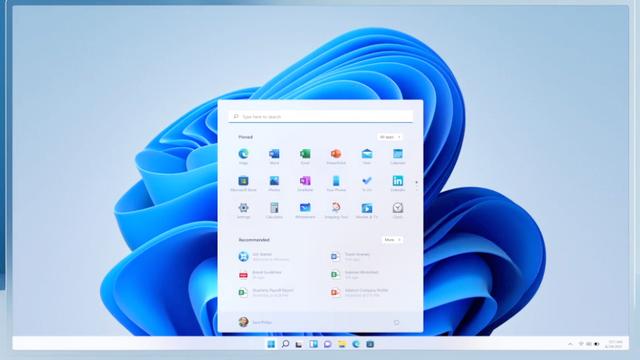The image size is (640, 360).
Task: Show hidden system tray icons chevron
Action: (x=570, y=344)
